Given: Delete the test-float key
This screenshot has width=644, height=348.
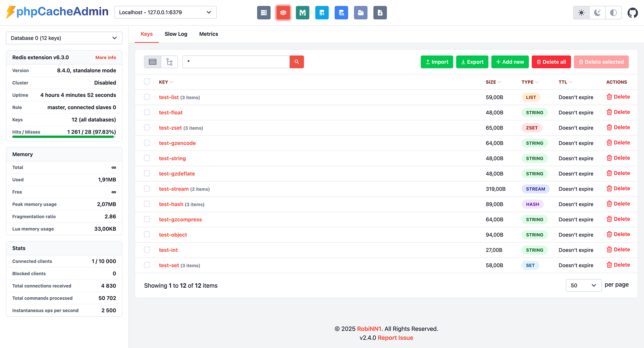Looking at the screenshot, I should [x=618, y=112].
